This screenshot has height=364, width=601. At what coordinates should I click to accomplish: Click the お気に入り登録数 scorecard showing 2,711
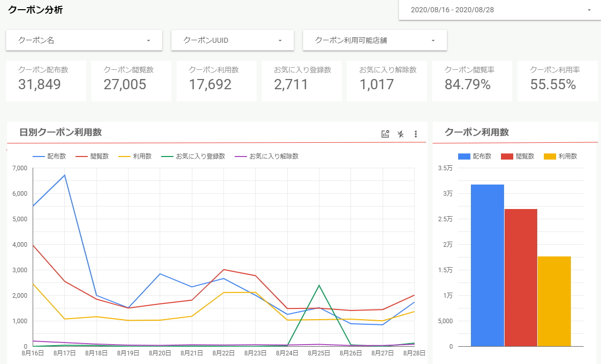pyautogui.click(x=302, y=81)
